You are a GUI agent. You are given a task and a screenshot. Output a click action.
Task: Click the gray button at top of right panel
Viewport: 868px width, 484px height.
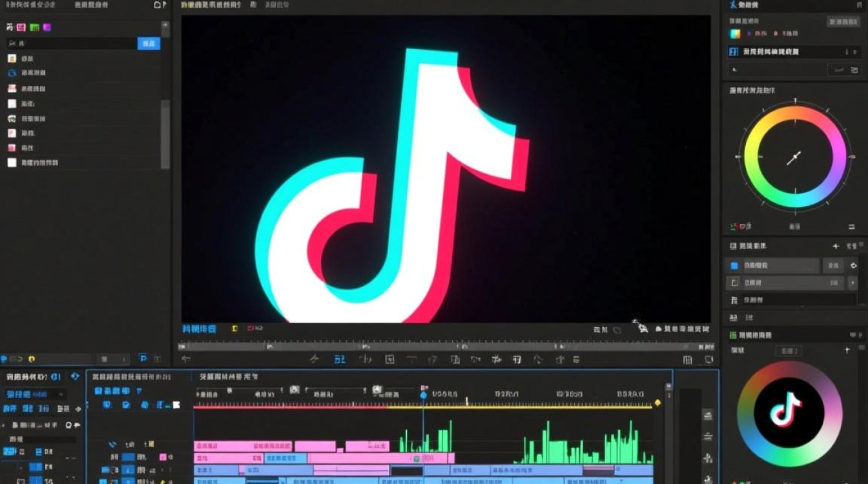(843, 22)
